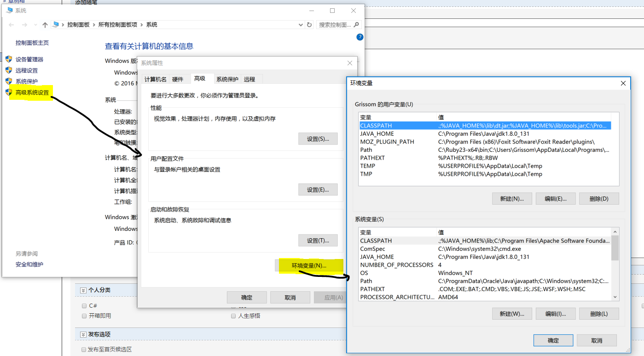Click the 环境变量(N)... button

click(x=309, y=265)
